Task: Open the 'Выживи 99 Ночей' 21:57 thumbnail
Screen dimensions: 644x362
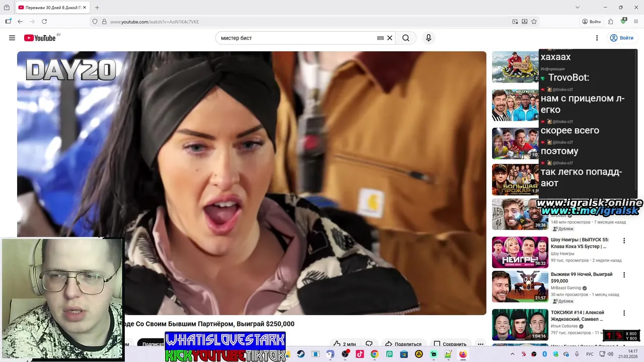Action: 520,287
